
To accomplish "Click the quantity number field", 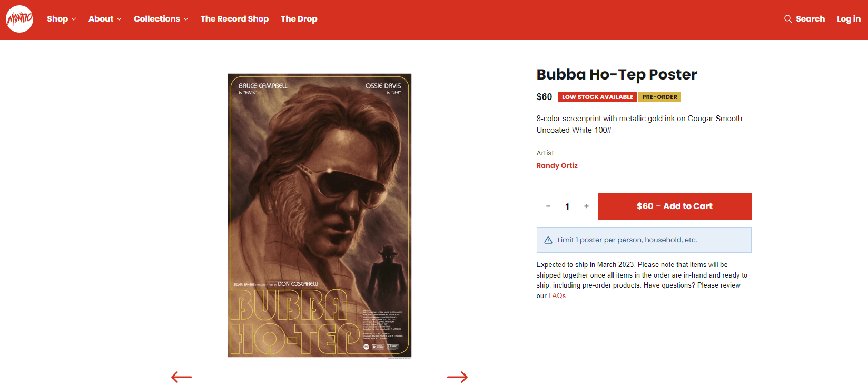I will (567, 206).
